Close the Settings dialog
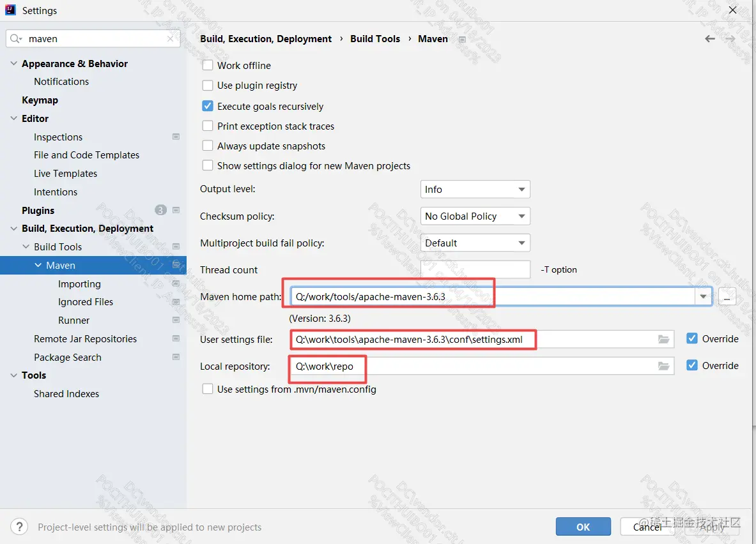756x544 pixels. pos(732,10)
